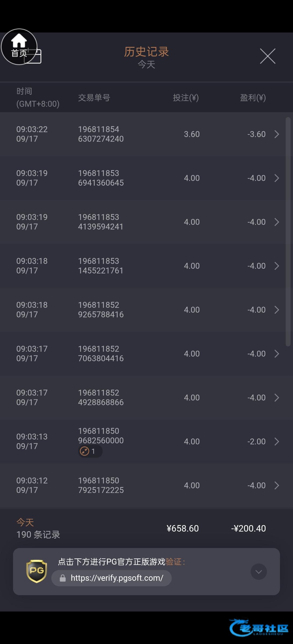293x644 pixels.
Task: Click the record list scrollbar
Action: click(288, 231)
